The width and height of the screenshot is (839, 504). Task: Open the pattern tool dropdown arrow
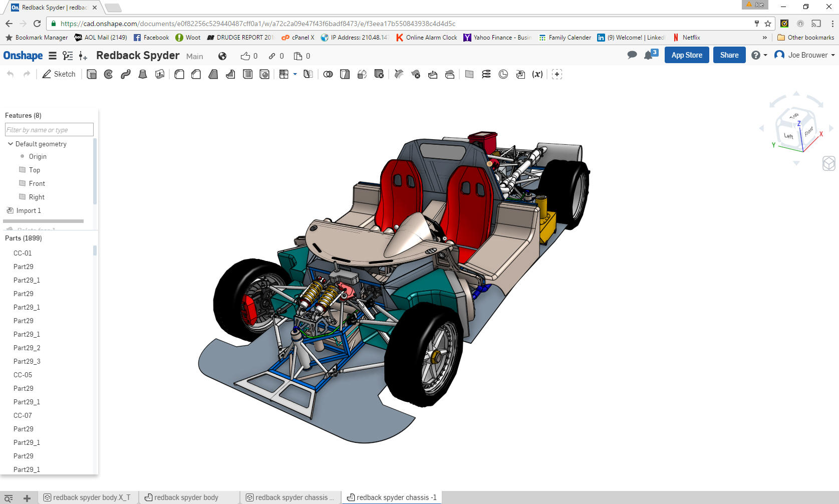295,74
